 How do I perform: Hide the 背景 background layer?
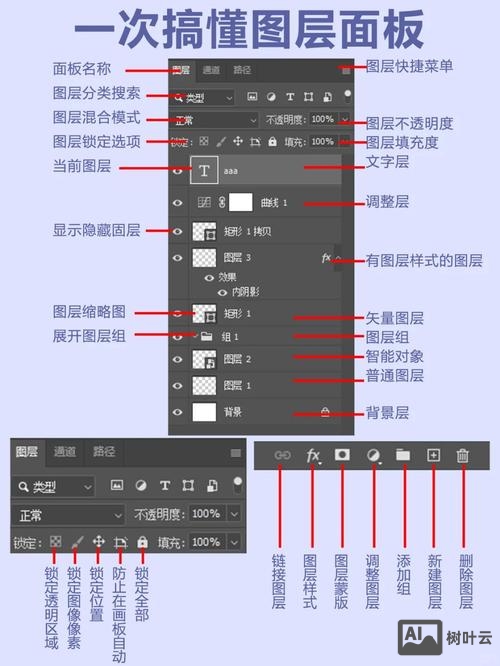(178, 412)
